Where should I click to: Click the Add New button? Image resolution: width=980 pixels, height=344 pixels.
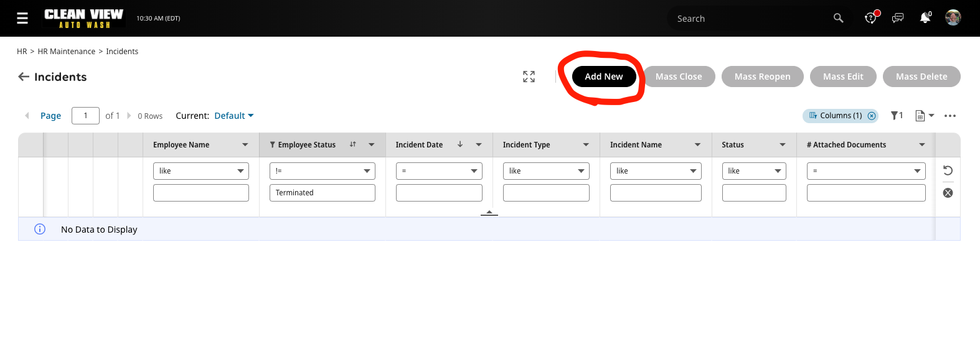pos(603,77)
